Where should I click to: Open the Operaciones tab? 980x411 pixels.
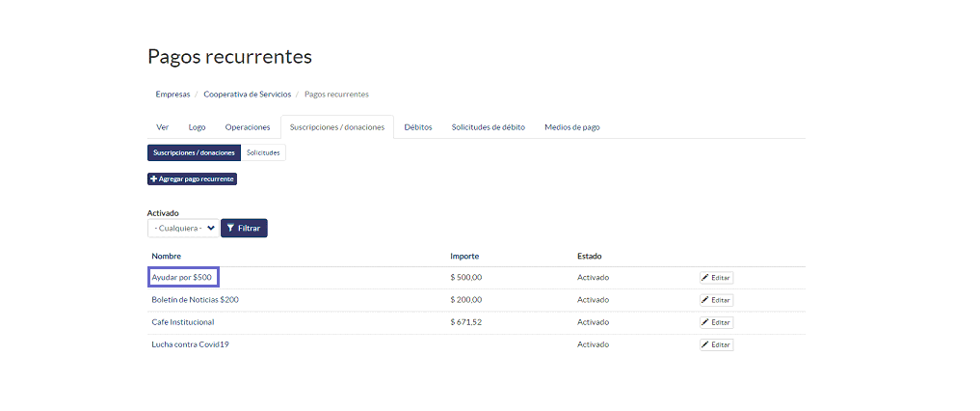pos(248,127)
